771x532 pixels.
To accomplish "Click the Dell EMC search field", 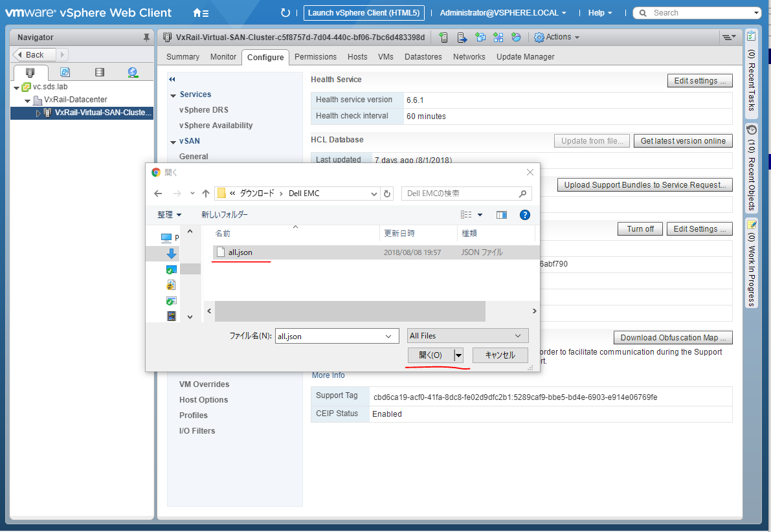I will [467, 194].
